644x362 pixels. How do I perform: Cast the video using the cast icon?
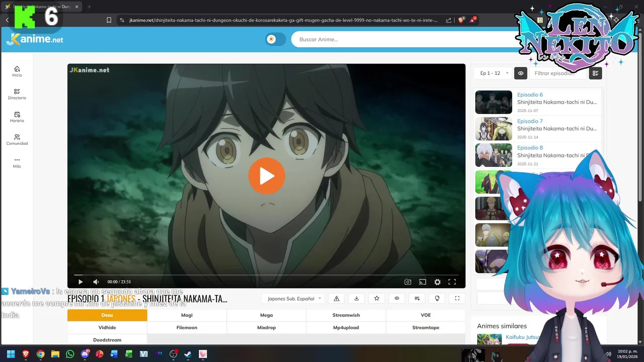tap(423, 282)
